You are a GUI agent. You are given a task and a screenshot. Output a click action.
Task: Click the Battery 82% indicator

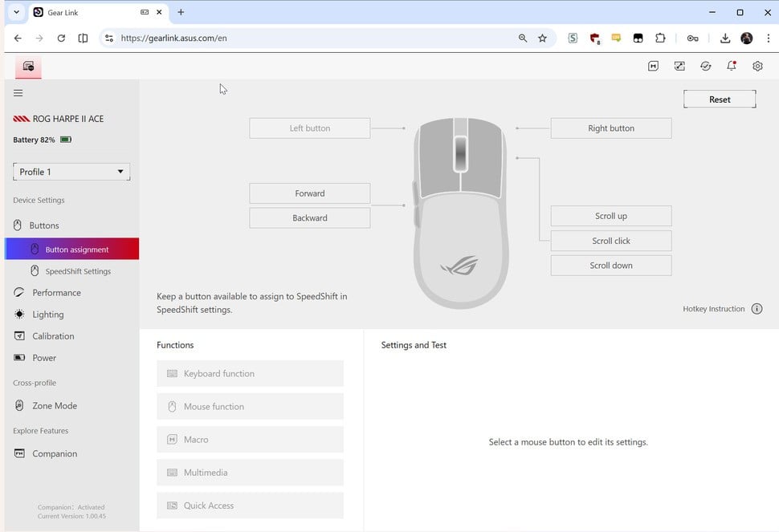43,140
